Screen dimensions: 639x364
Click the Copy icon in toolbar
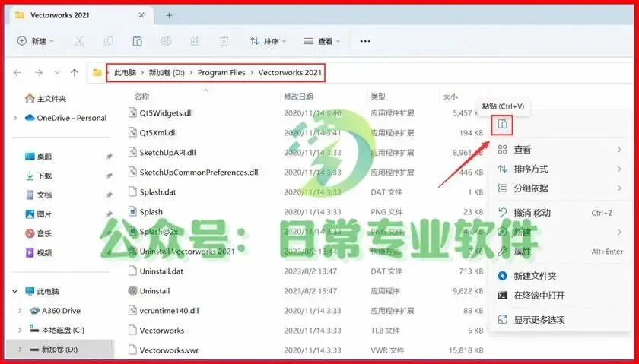(108, 41)
